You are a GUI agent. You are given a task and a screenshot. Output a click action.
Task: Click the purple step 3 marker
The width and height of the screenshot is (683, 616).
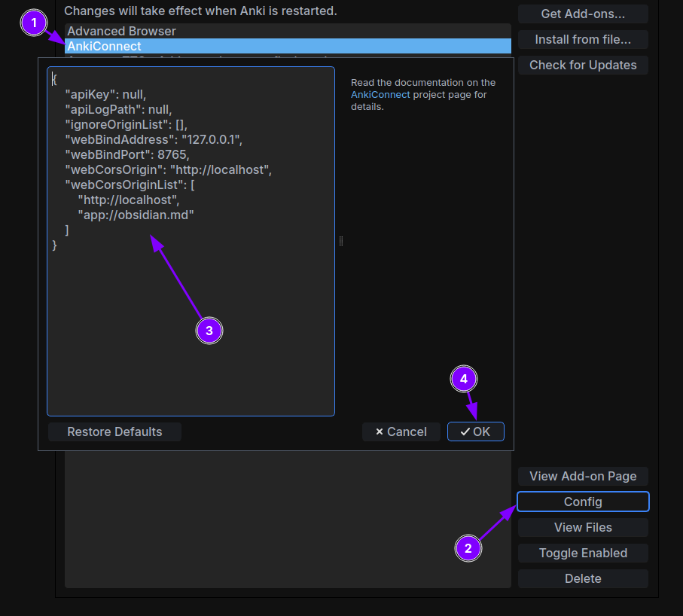coord(209,330)
